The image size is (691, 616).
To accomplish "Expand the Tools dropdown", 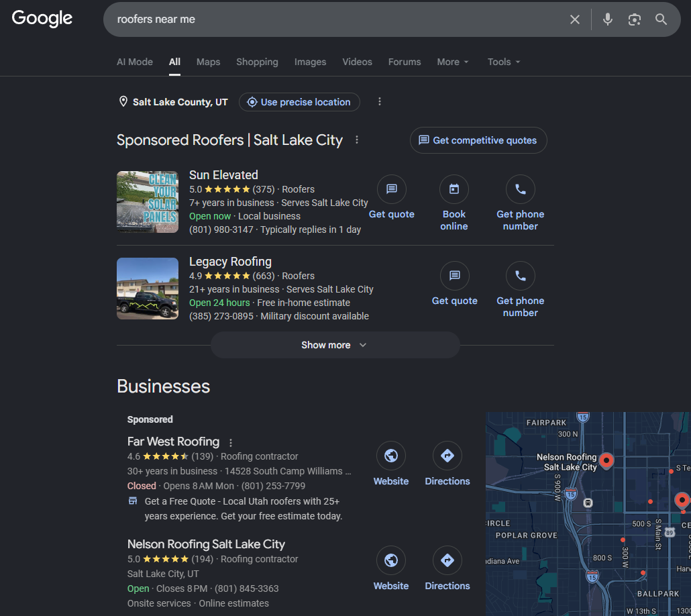I will click(504, 62).
